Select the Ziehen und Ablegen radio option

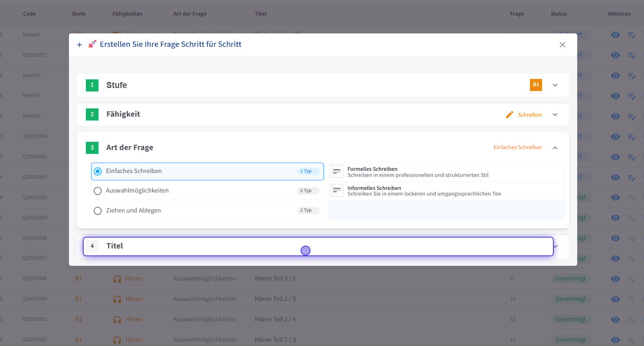tap(98, 211)
